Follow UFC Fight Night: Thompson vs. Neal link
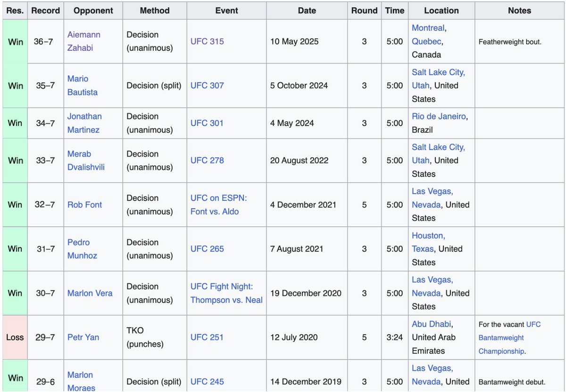The height and width of the screenshot is (392, 566). pos(226,293)
